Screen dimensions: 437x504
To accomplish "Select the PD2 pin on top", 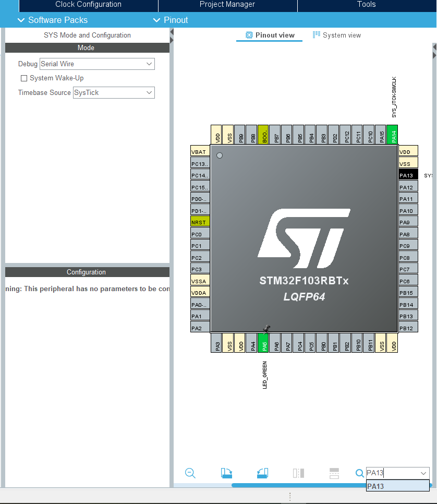I will coord(334,135).
